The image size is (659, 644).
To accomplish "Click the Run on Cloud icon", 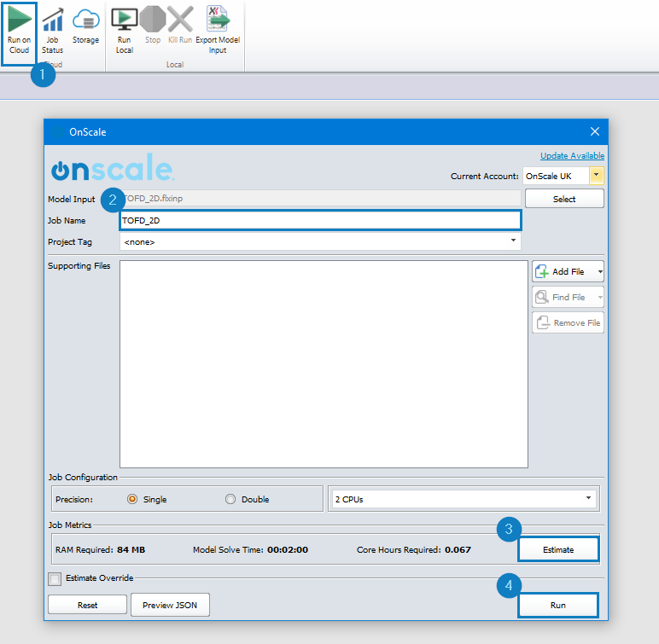I will pos(20,30).
